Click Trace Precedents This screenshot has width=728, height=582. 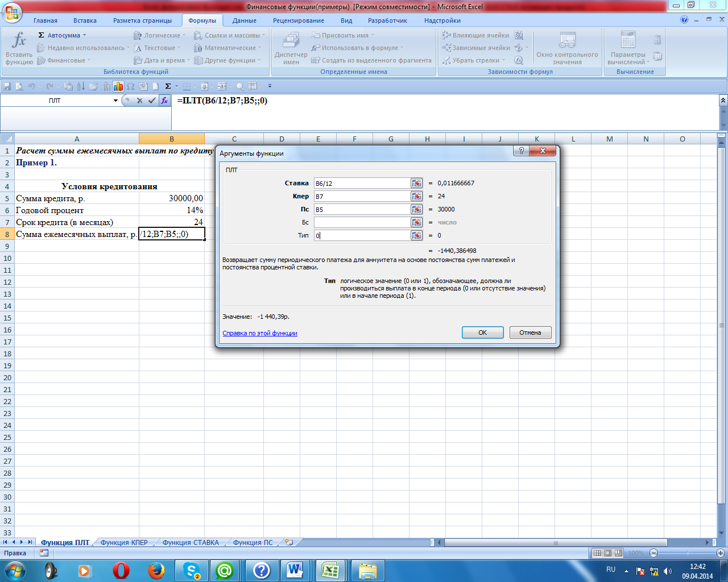tap(475, 35)
